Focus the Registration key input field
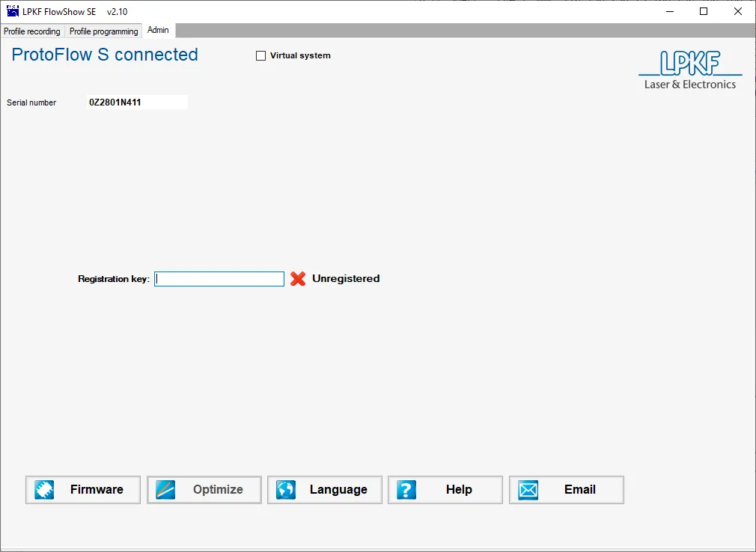This screenshot has height=552, width=756. (x=219, y=279)
